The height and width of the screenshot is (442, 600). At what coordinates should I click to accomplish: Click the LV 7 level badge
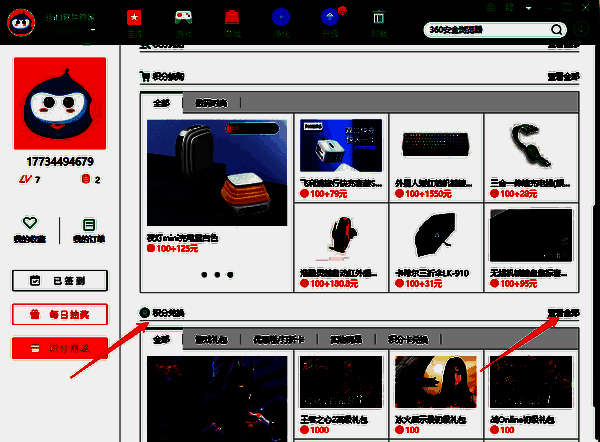point(30,180)
